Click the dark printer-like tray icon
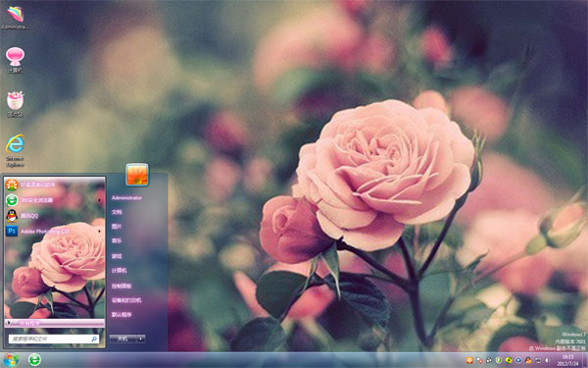This screenshot has height=368, width=588. [489, 360]
